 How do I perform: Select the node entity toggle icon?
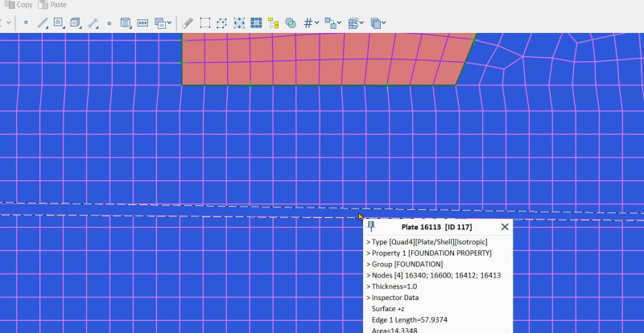(26, 23)
